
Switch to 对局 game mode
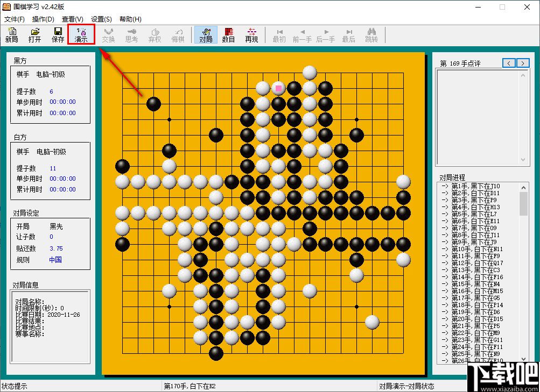[x=205, y=36]
